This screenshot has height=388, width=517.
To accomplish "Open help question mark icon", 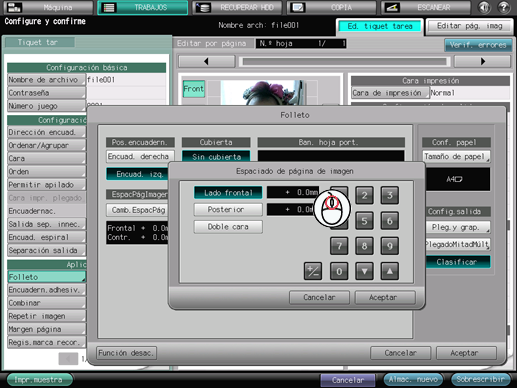I will pos(504,8).
